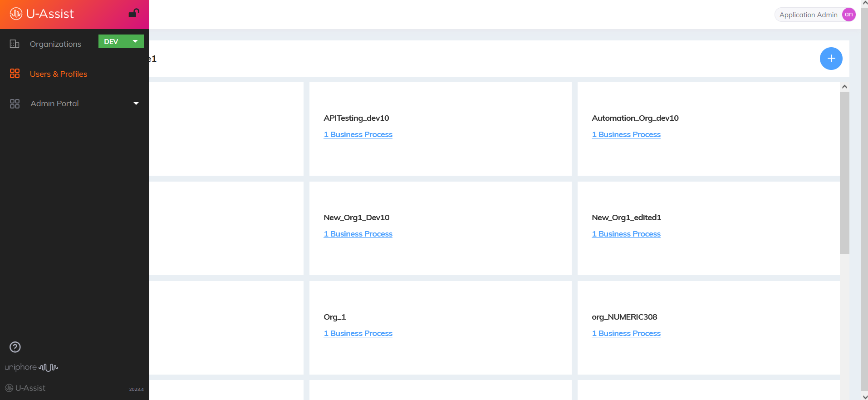The height and width of the screenshot is (400, 868).
Task: Click the page scrollbar up arrow
Action: pyautogui.click(x=864, y=3)
